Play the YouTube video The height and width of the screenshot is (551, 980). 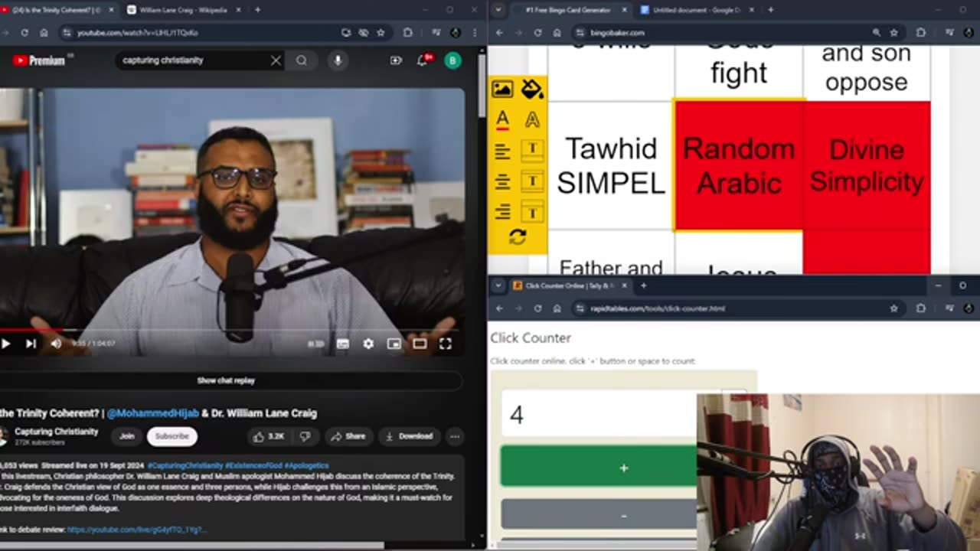(6, 344)
